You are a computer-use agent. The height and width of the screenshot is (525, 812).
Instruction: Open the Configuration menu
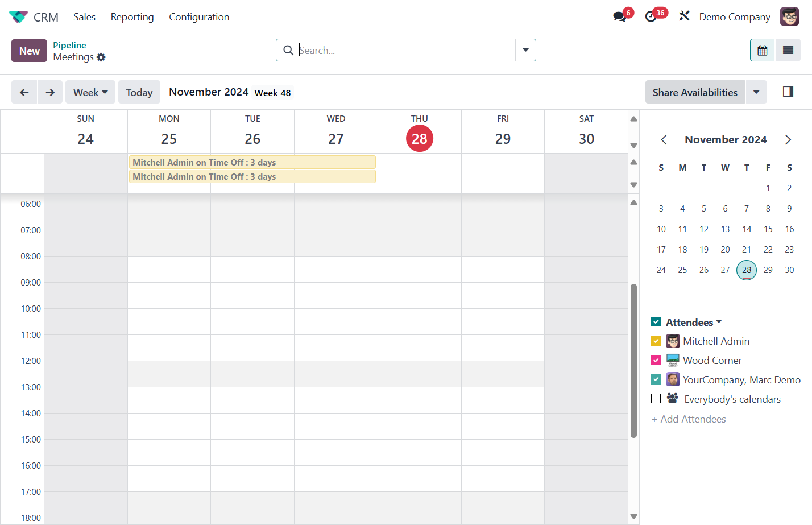199,17
